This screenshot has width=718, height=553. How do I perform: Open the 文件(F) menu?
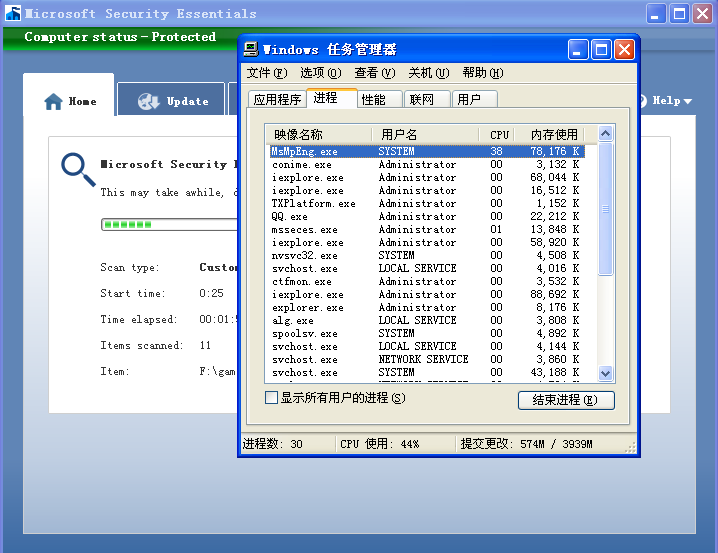tap(267, 73)
